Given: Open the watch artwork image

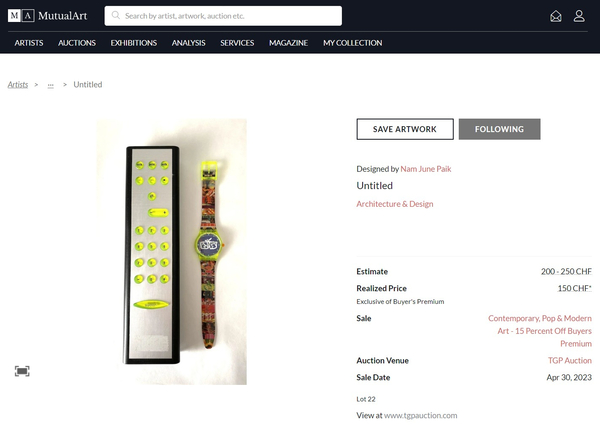Looking at the screenshot, I should (171, 251).
